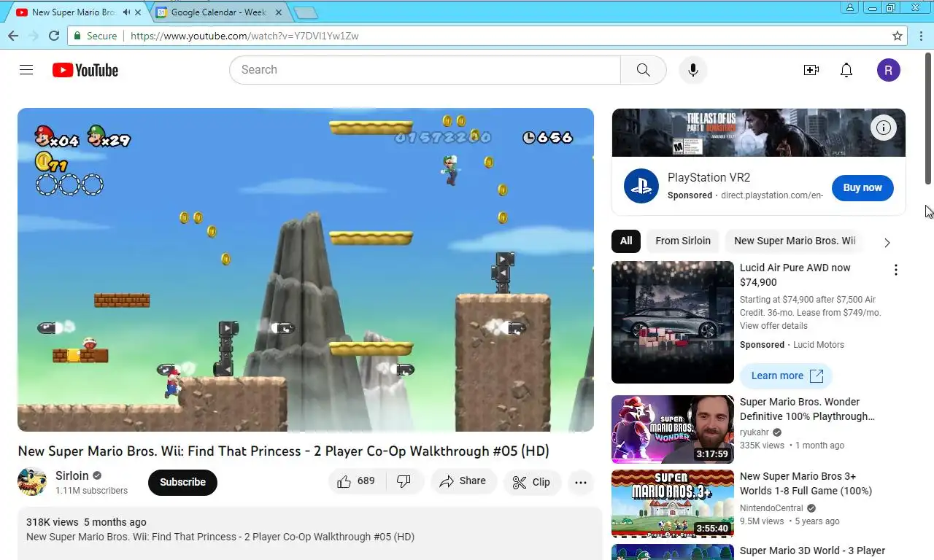
Task: Open the YouTube hamburger guide menu
Action: point(26,70)
